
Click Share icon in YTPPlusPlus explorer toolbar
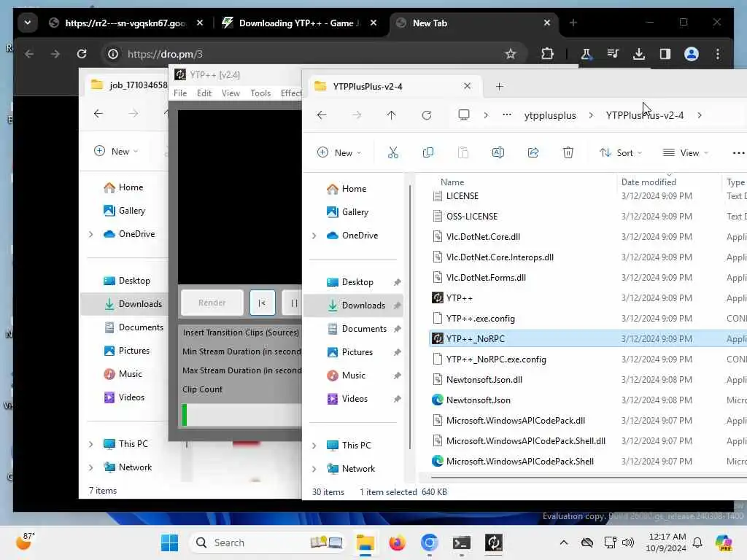tap(533, 153)
